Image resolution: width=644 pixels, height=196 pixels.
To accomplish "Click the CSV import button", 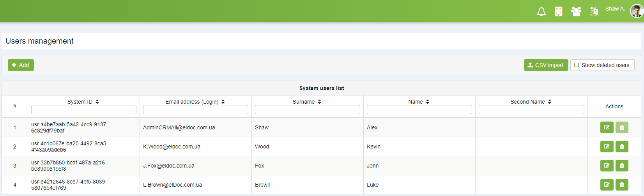I will (546, 65).
